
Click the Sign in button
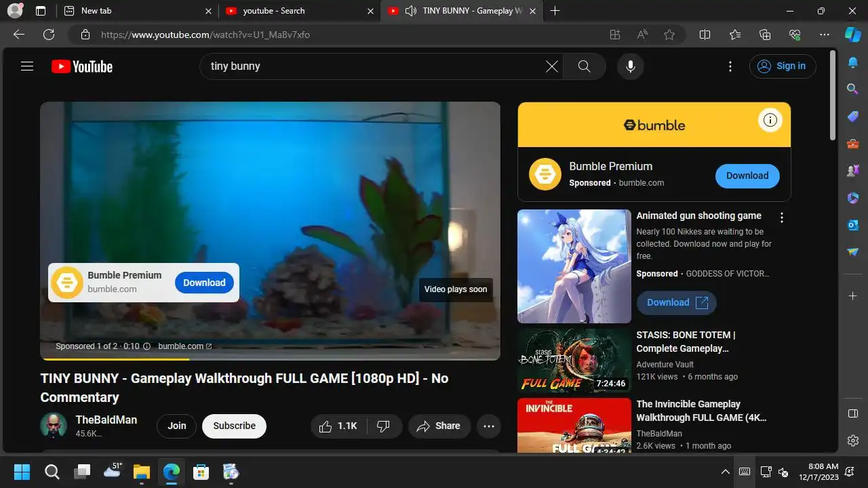tap(783, 66)
